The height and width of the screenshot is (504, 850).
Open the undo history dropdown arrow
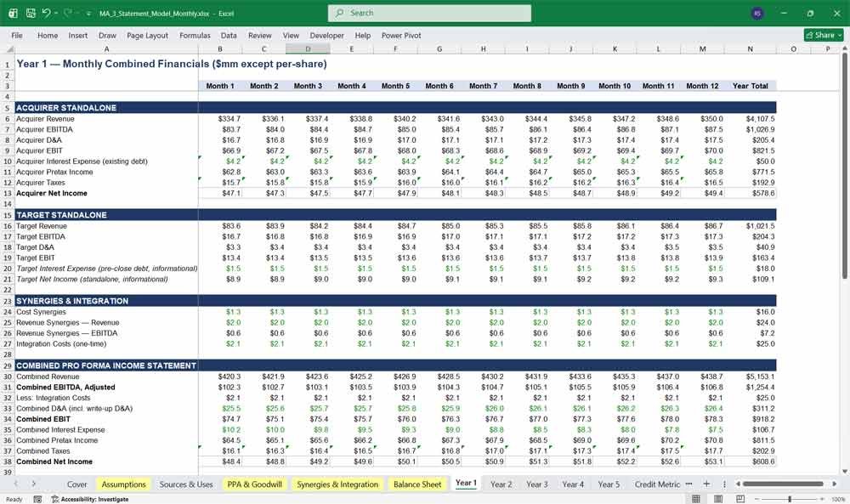click(x=56, y=13)
